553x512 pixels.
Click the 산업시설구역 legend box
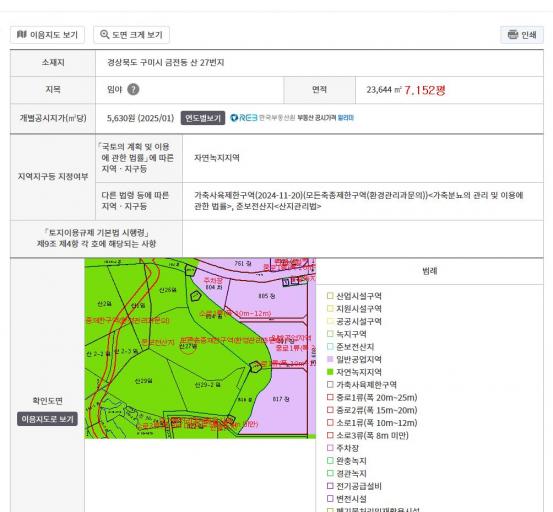coord(330,296)
